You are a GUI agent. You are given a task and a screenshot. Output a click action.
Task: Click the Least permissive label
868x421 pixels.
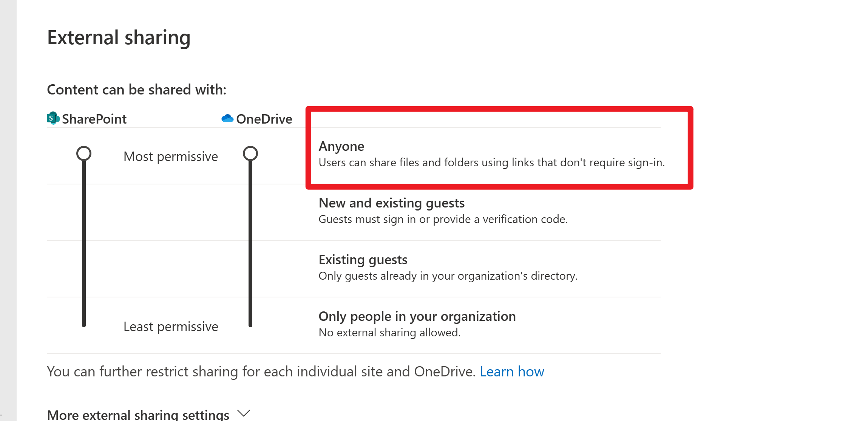(170, 327)
